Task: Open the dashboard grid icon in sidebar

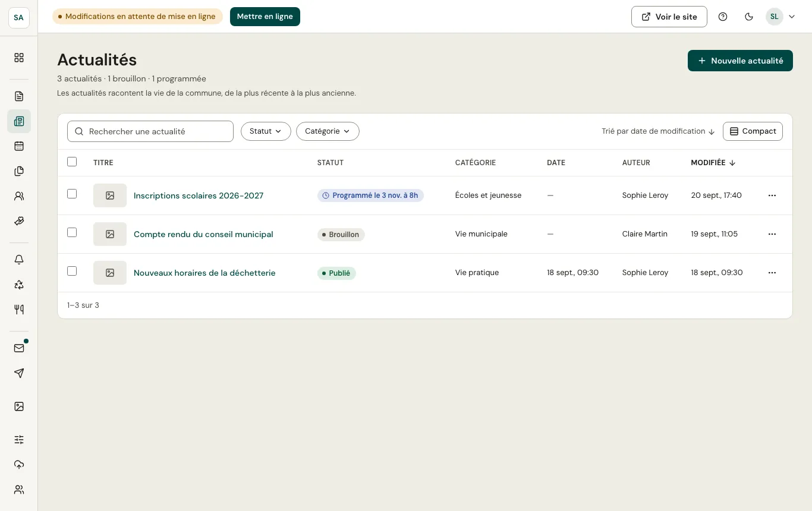Action: (19, 58)
